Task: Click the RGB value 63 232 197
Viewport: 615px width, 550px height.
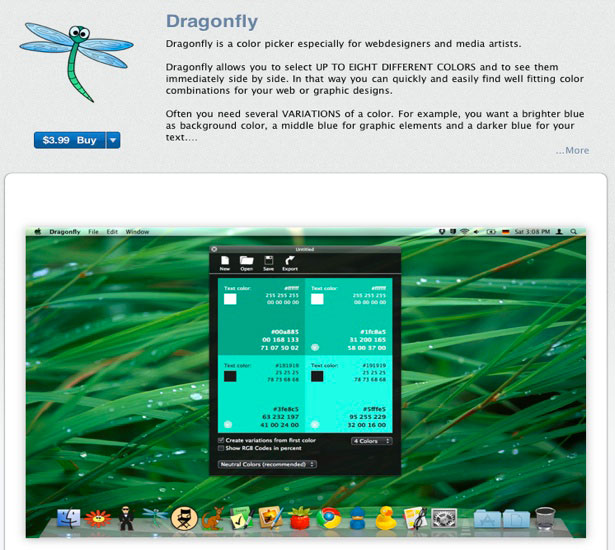Action: [280, 417]
